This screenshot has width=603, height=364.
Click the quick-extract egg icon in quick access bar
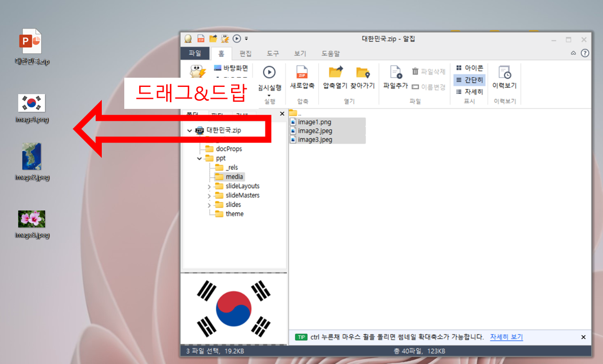pos(225,38)
